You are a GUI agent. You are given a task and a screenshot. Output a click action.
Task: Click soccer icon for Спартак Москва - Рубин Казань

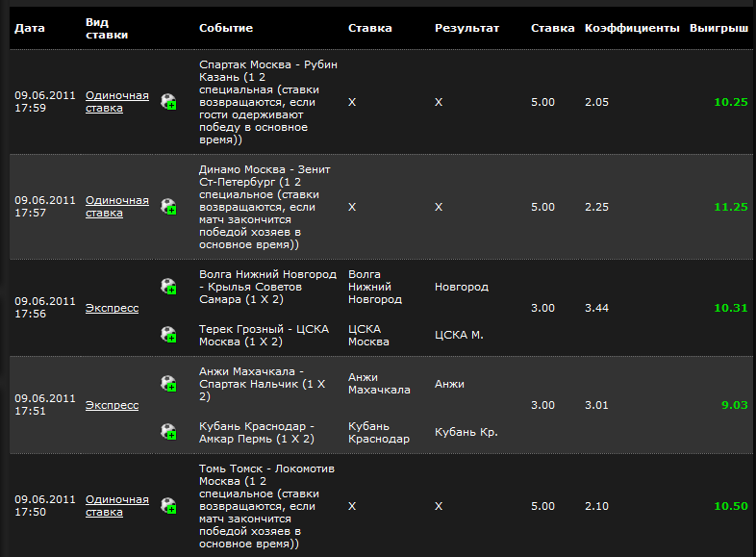point(168,102)
